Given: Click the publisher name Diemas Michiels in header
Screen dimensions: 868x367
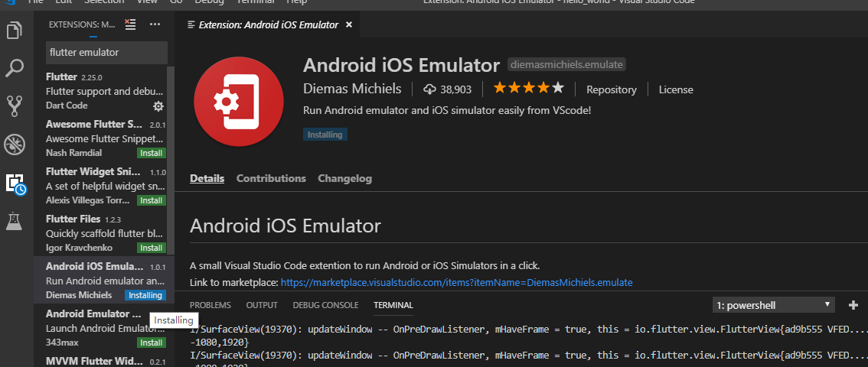Looking at the screenshot, I should click(352, 89).
